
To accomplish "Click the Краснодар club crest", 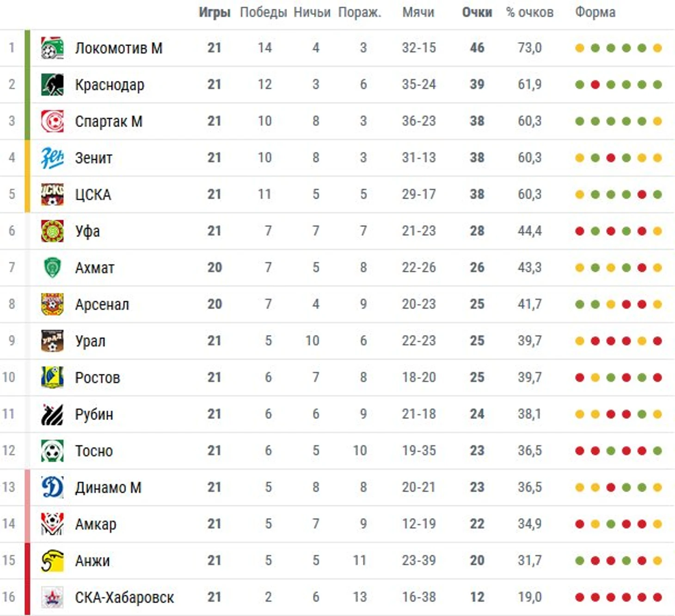I will coord(52,84).
